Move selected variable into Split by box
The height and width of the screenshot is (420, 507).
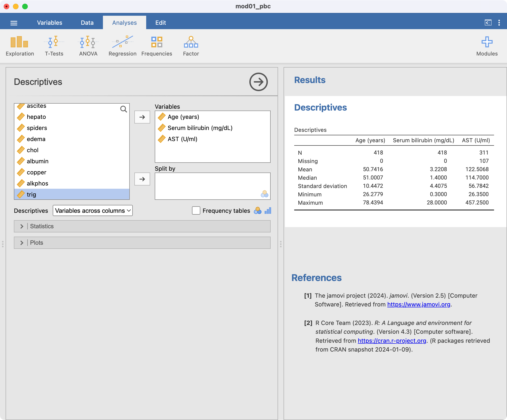142,179
